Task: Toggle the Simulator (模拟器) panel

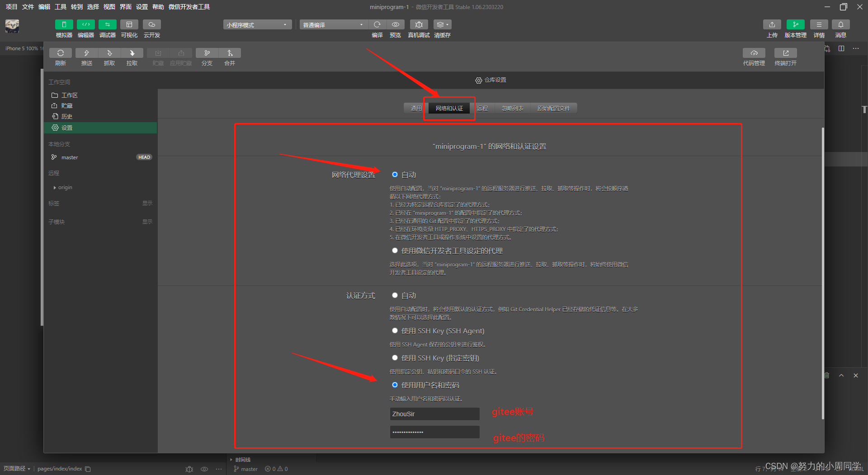Action: [64, 24]
